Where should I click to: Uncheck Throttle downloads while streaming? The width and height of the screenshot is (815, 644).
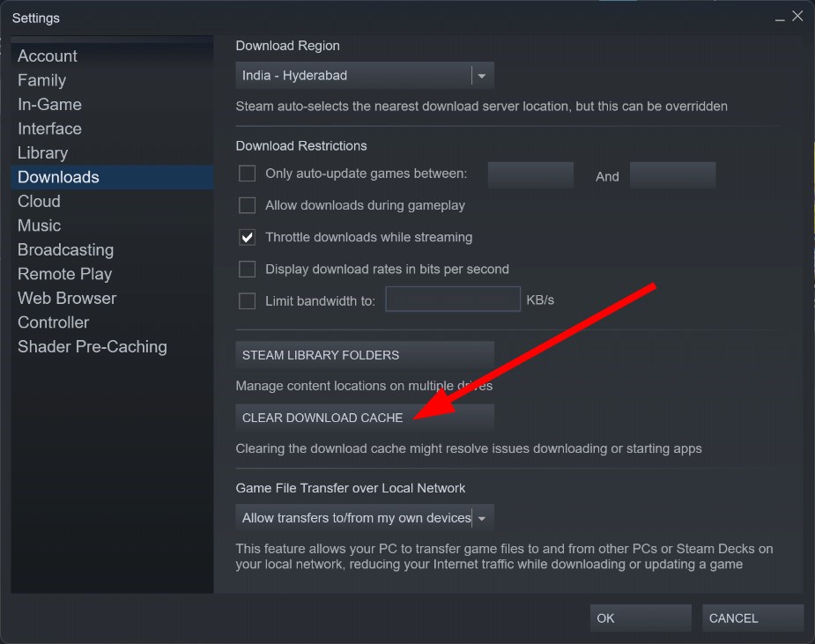(x=247, y=238)
